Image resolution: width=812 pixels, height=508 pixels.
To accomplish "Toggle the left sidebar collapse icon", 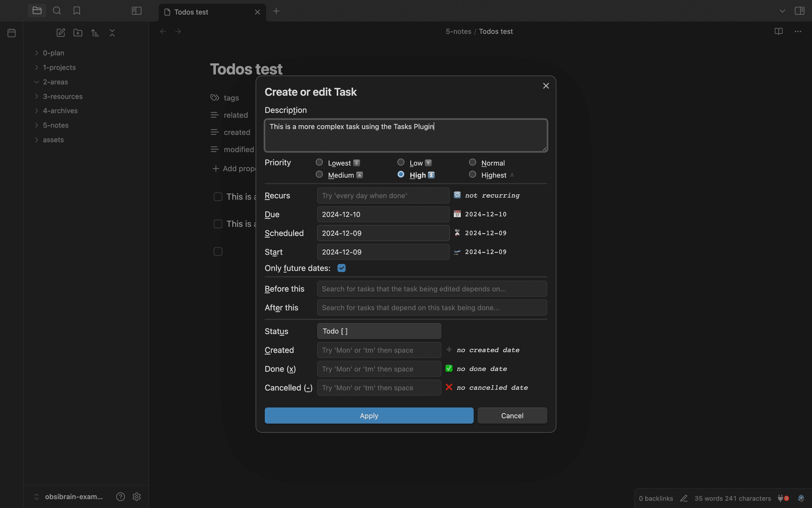I will pos(137,11).
